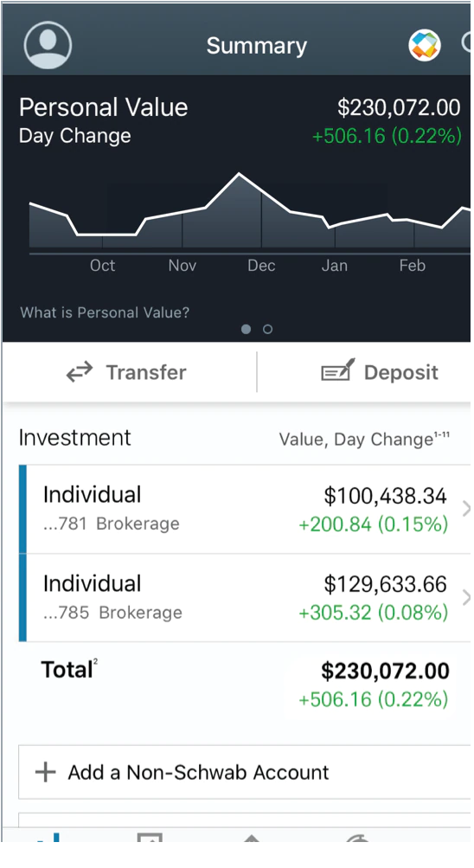Open chevron for account ending 785

pos(465,598)
